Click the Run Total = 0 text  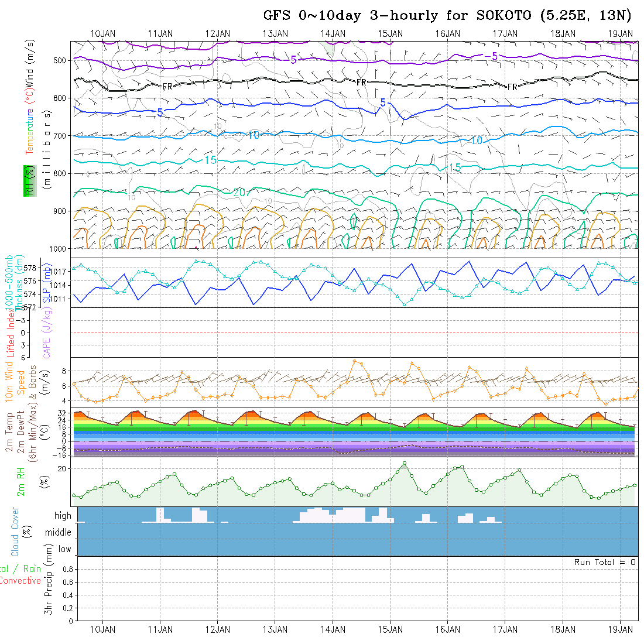tap(605, 562)
